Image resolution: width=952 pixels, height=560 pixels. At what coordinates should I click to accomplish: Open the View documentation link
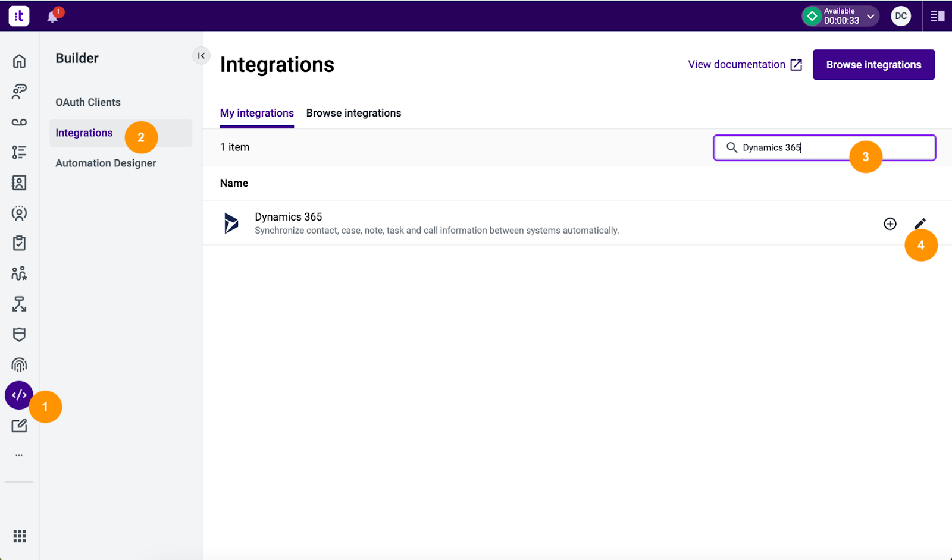tap(745, 64)
